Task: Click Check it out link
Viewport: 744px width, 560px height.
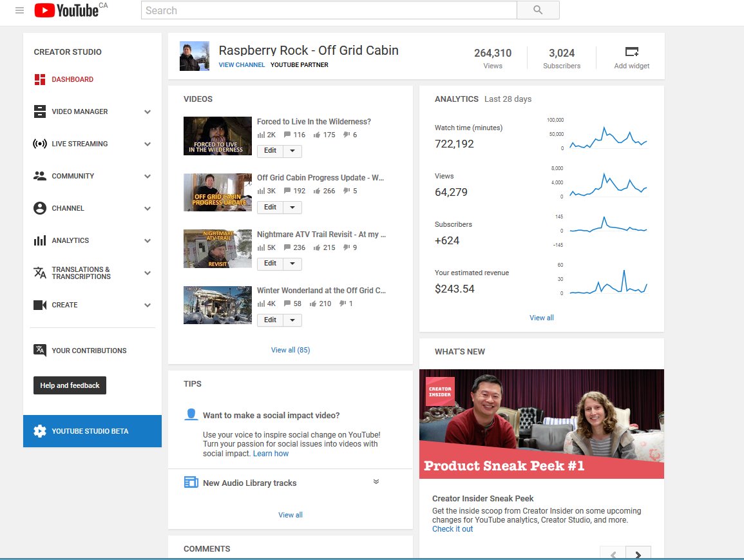Action: [x=452, y=529]
